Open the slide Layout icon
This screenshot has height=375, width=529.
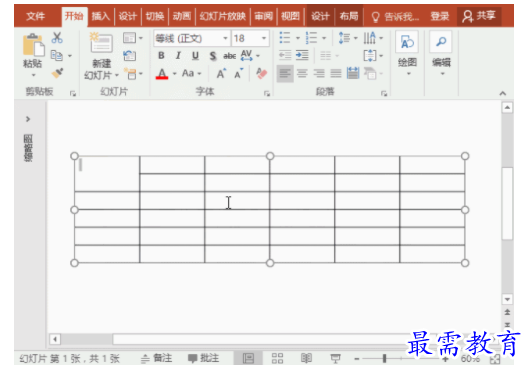[130, 38]
